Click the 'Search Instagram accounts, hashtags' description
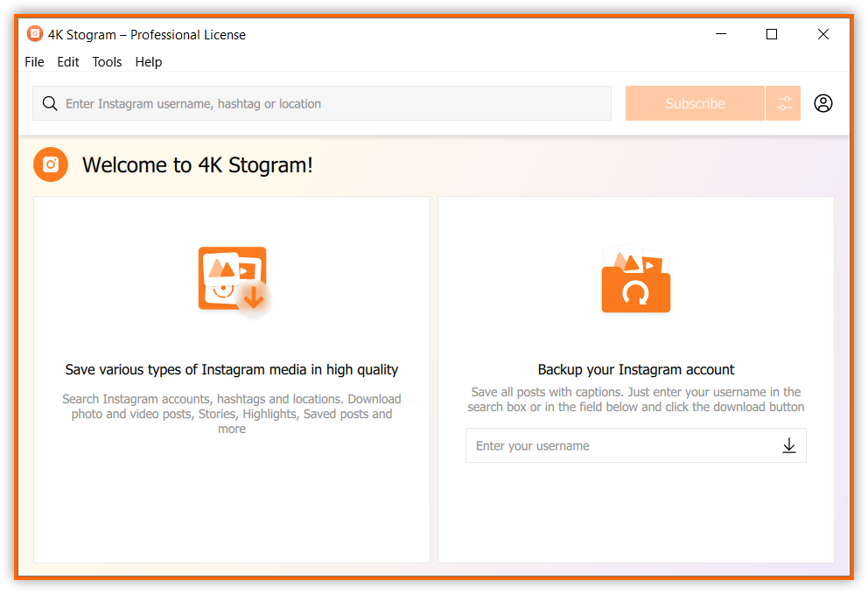The width and height of the screenshot is (868, 594). (x=231, y=414)
